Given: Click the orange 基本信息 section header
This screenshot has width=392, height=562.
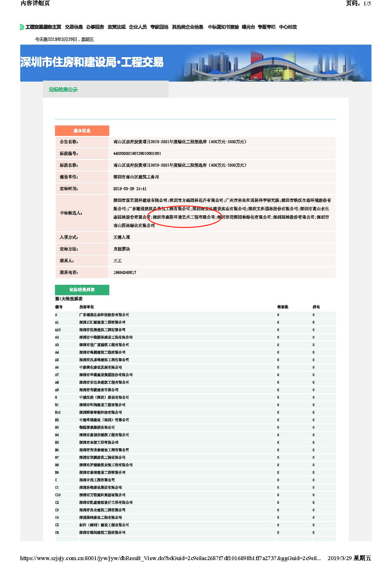Looking at the screenshot, I should pyautogui.click(x=82, y=131).
